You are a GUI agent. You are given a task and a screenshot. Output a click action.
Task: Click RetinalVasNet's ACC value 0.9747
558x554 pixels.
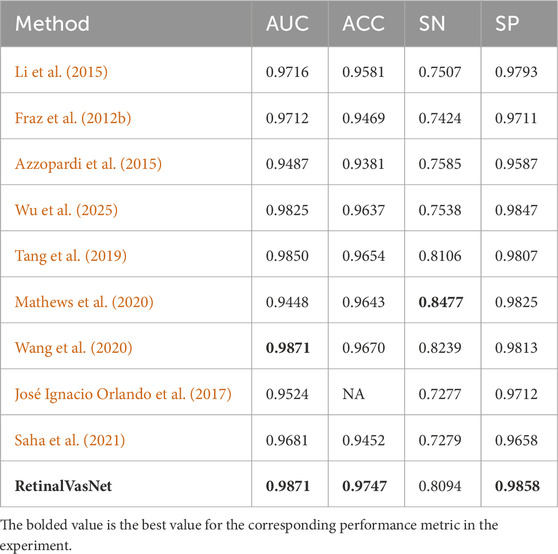point(364,486)
